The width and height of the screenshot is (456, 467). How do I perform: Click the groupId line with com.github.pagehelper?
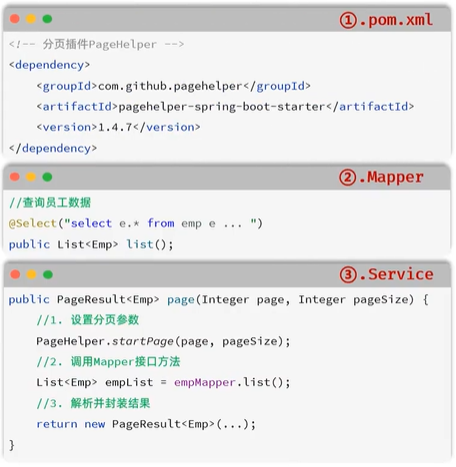coord(173,86)
